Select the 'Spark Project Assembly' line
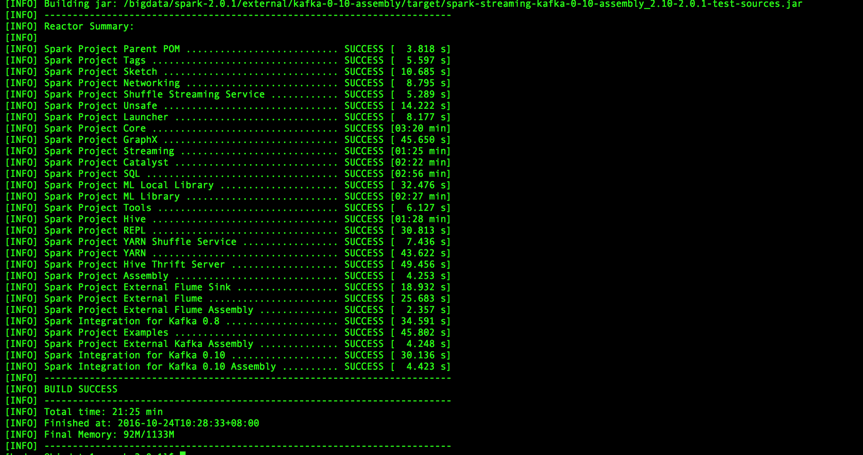Image resolution: width=863 pixels, height=455 pixels. 228,276
